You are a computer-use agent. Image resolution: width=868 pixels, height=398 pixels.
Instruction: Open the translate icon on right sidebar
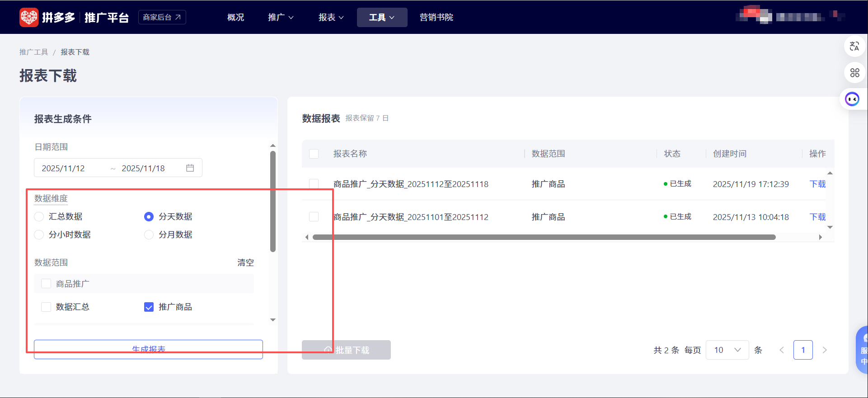coord(854,47)
